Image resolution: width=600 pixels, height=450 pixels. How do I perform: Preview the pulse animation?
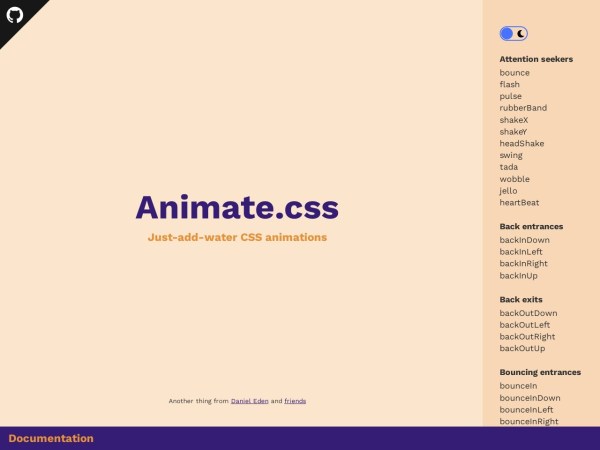[510, 96]
